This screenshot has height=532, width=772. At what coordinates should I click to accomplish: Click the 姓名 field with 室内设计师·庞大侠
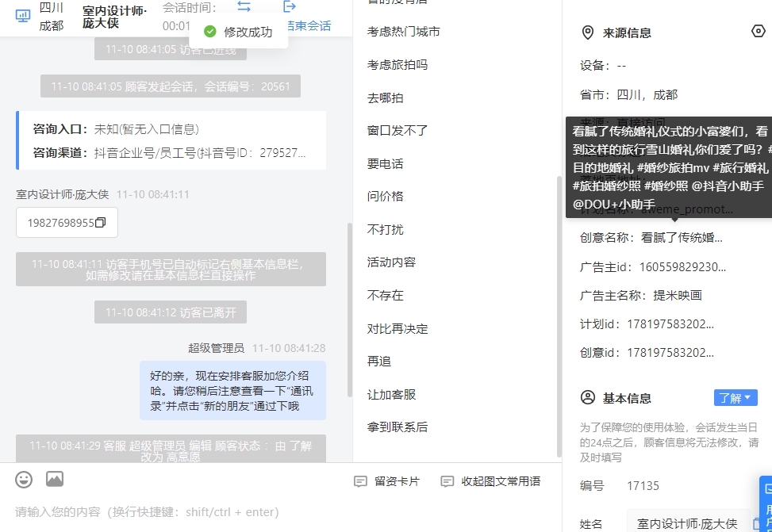click(x=688, y=523)
